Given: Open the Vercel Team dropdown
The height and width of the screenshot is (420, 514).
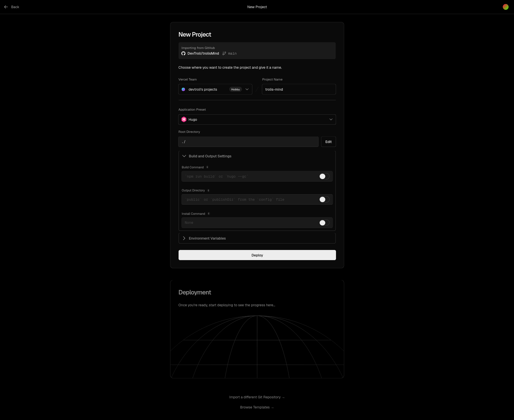Looking at the screenshot, I should (x=247, y=89).
